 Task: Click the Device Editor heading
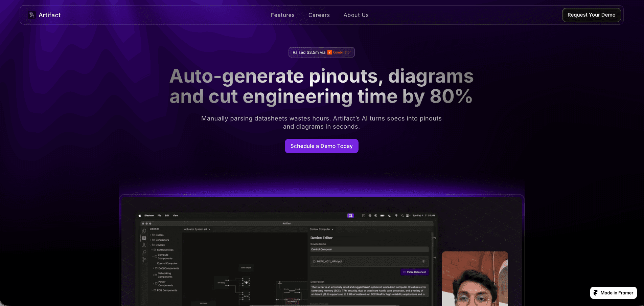[x=321, y=238]
